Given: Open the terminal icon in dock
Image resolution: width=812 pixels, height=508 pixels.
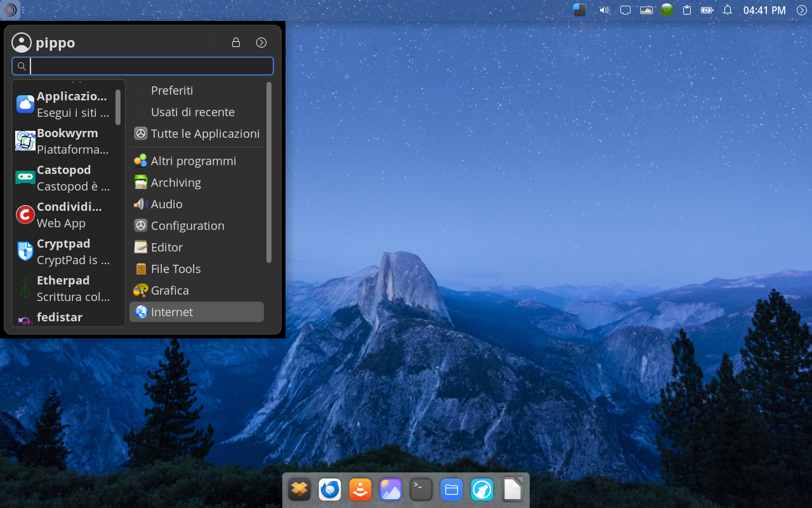Looking at the screenshot, I should (421, 490).
